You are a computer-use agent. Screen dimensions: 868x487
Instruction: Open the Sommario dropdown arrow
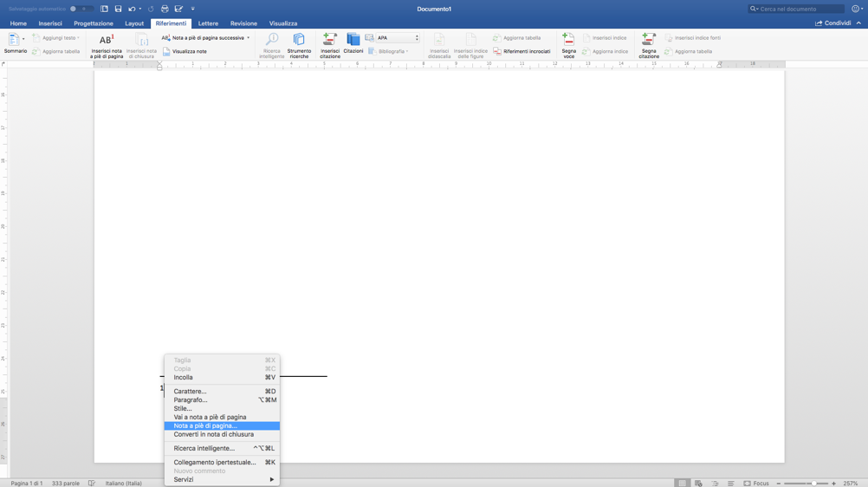click(x=23, y=39)
